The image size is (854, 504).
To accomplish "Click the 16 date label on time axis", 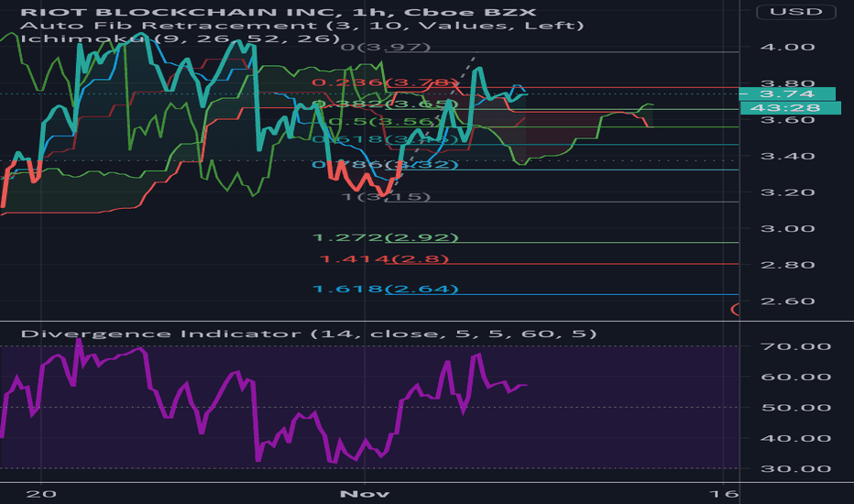I will pyautogui.click(x=725, y=494).
